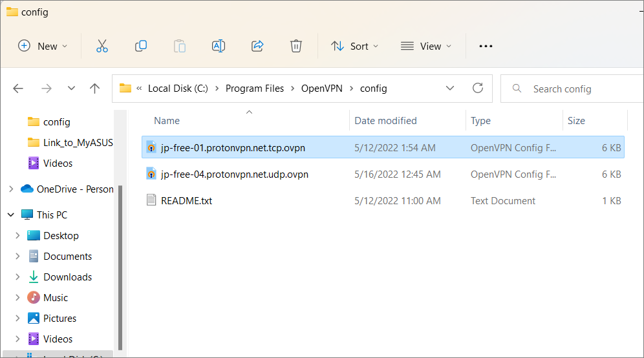Refresh the config folder view

[x=478, y=89]
